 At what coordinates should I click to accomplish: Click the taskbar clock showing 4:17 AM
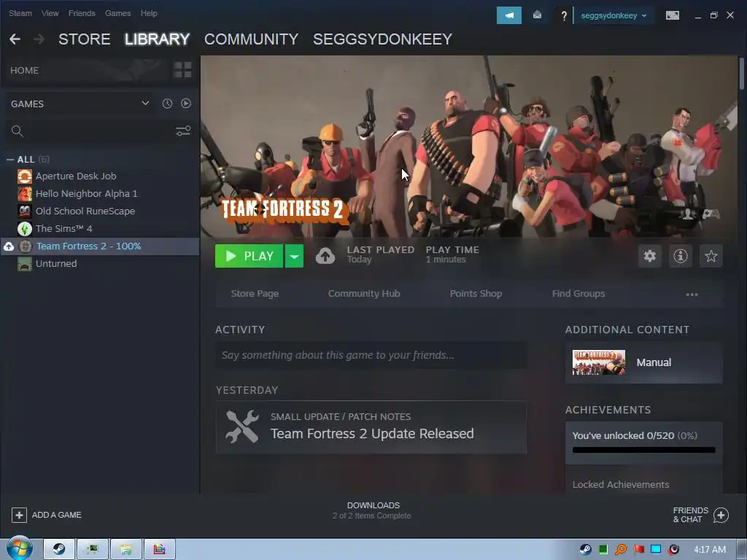(x=710, y=550)
